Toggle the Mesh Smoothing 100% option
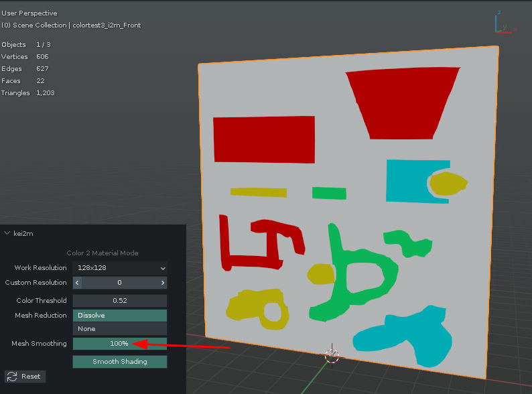The height and width of the screenshot is (394, 532). [x=119, y=344]
